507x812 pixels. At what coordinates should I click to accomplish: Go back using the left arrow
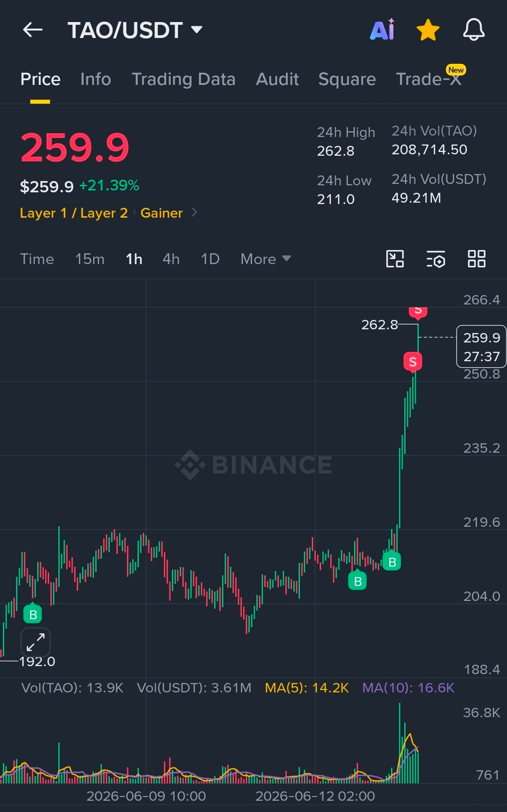click(33, 30)
